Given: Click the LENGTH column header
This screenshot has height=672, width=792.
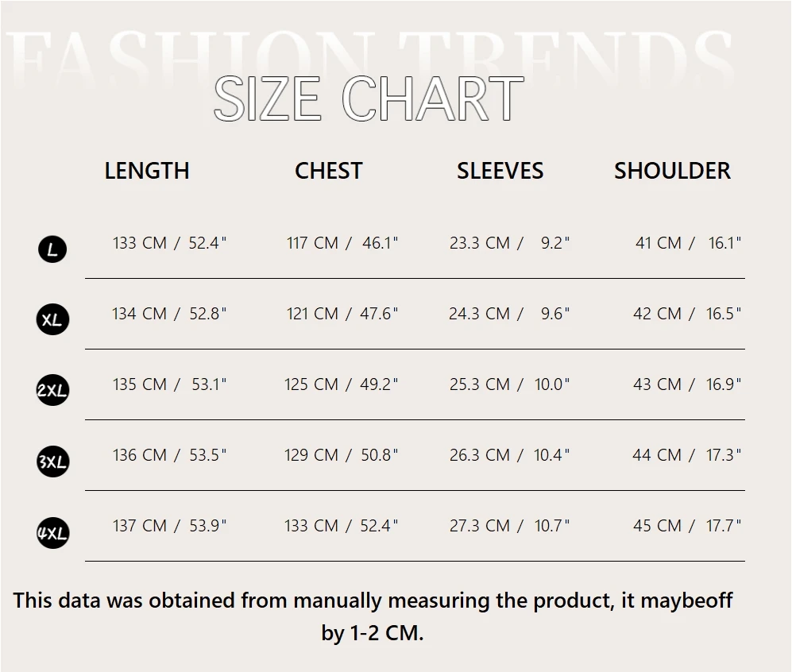Looking at the screenshot, I should 147,171.
